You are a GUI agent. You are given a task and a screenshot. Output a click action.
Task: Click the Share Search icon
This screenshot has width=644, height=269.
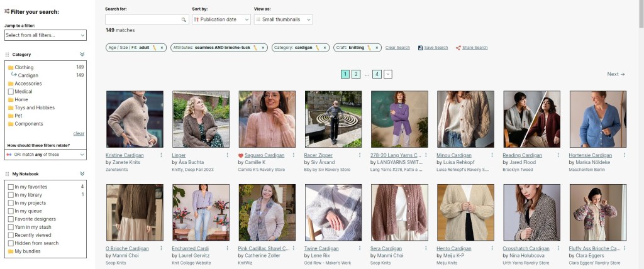[x=458, y=48]
